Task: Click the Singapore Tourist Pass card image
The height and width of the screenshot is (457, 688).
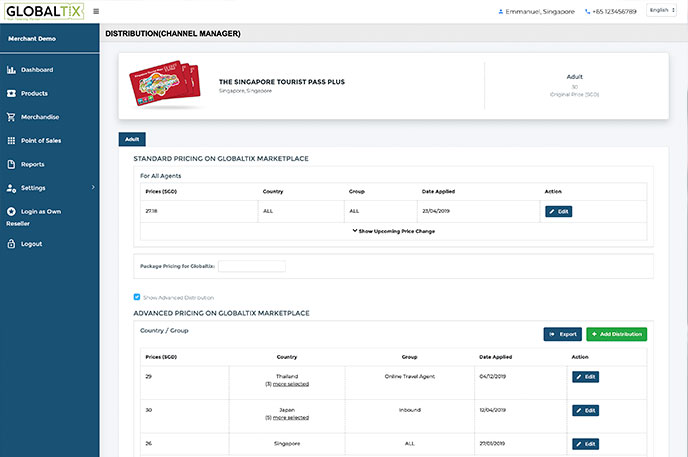Action: (165, 83)
